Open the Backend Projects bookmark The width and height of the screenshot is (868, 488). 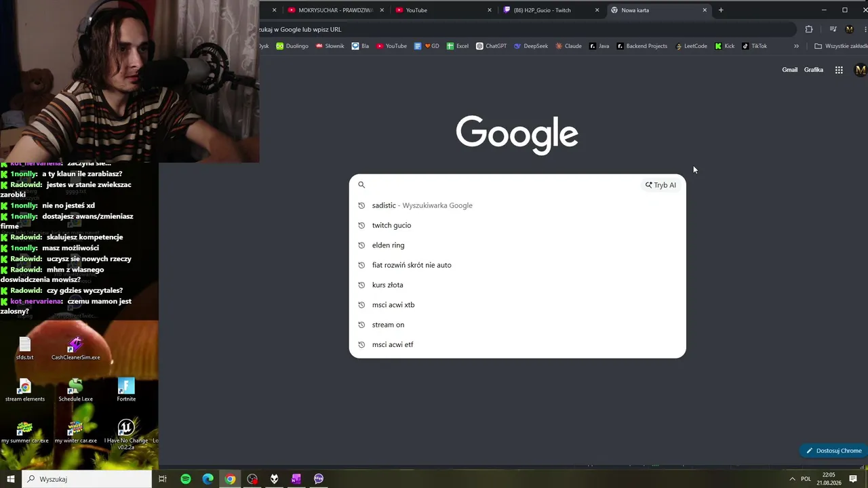[x=642, y=46]
